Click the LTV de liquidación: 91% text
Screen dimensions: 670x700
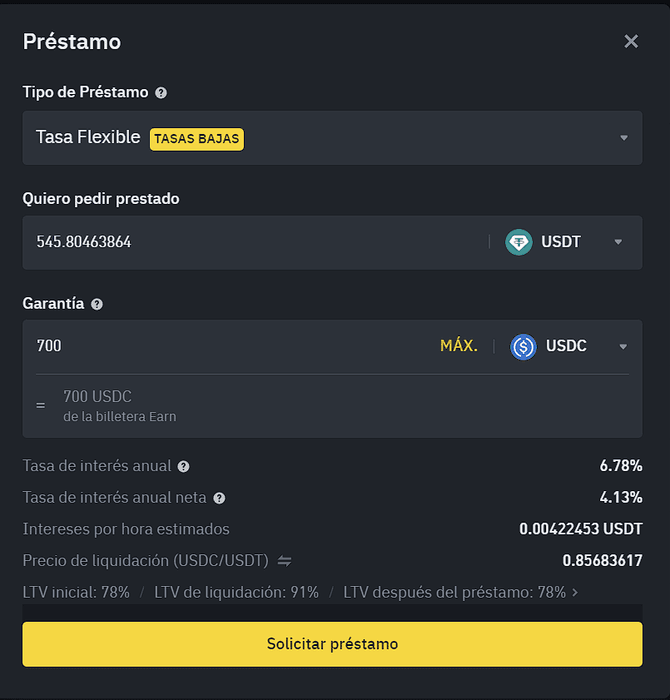tap(236, 592)
